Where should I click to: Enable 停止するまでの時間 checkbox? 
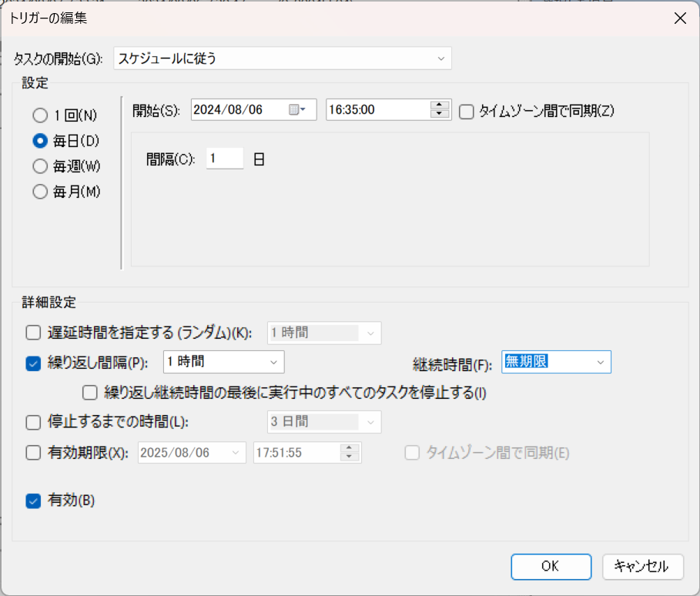[33, 422]
